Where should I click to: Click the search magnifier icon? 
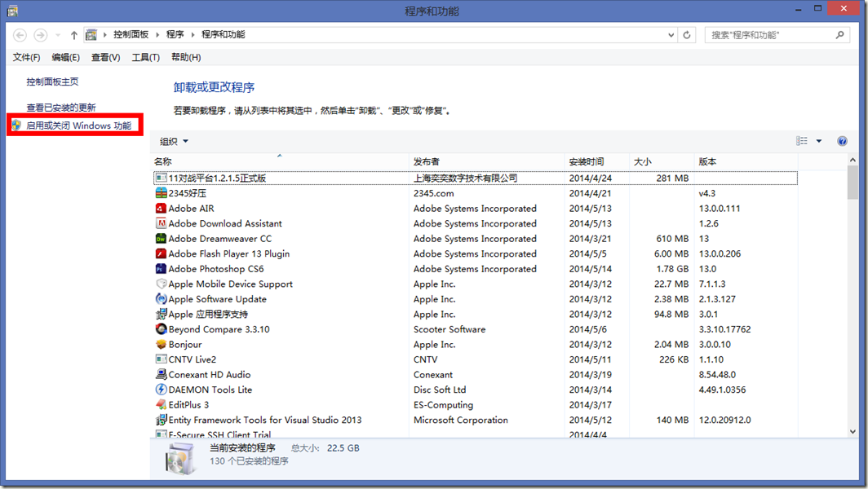tap(839, 35)
